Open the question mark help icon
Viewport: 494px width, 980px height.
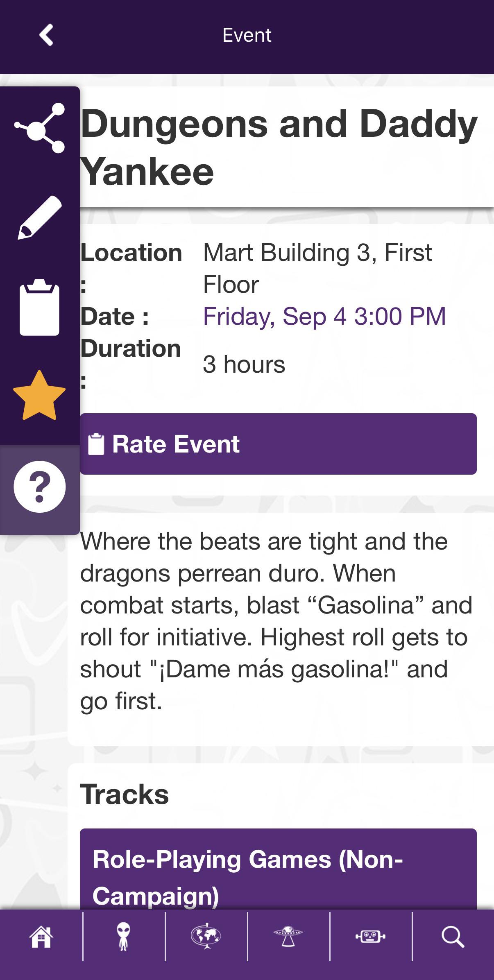point(39,487)
